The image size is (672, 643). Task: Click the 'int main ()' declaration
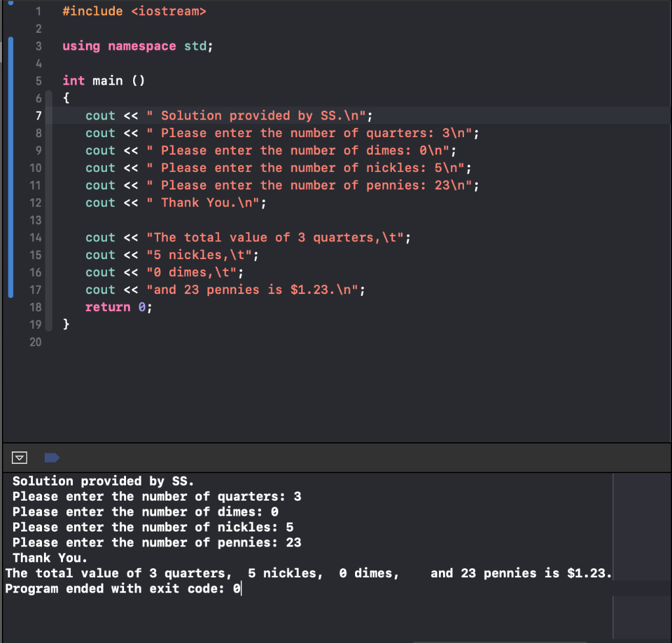coord(104,81)
